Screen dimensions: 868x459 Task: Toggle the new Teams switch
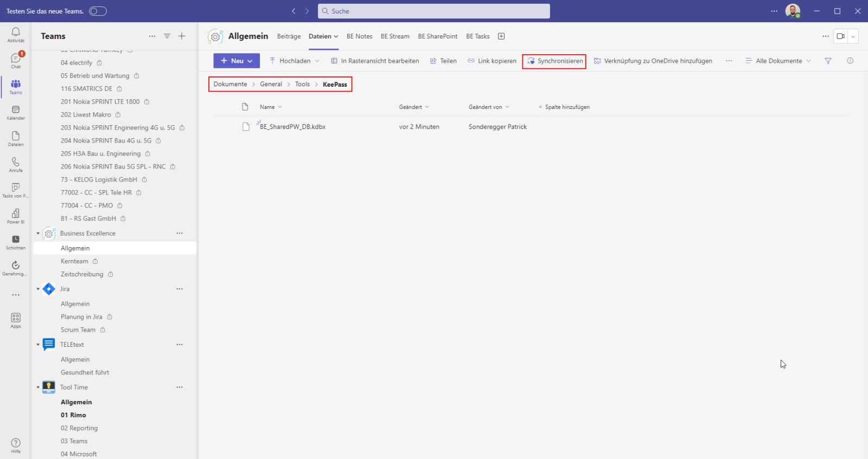point(98,11)
